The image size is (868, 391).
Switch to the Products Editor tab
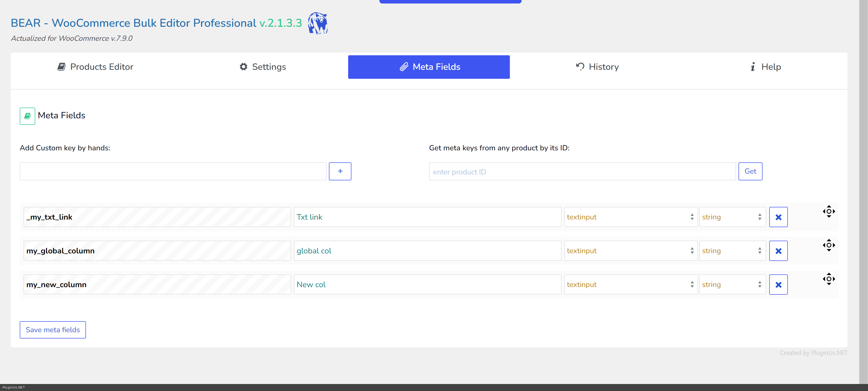(95, 67)
